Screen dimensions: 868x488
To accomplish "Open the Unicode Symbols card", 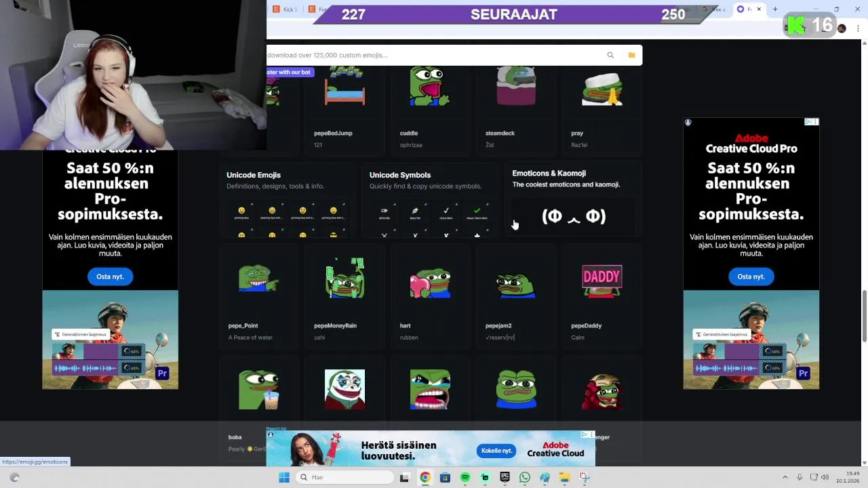I will [x=431, y=201].
